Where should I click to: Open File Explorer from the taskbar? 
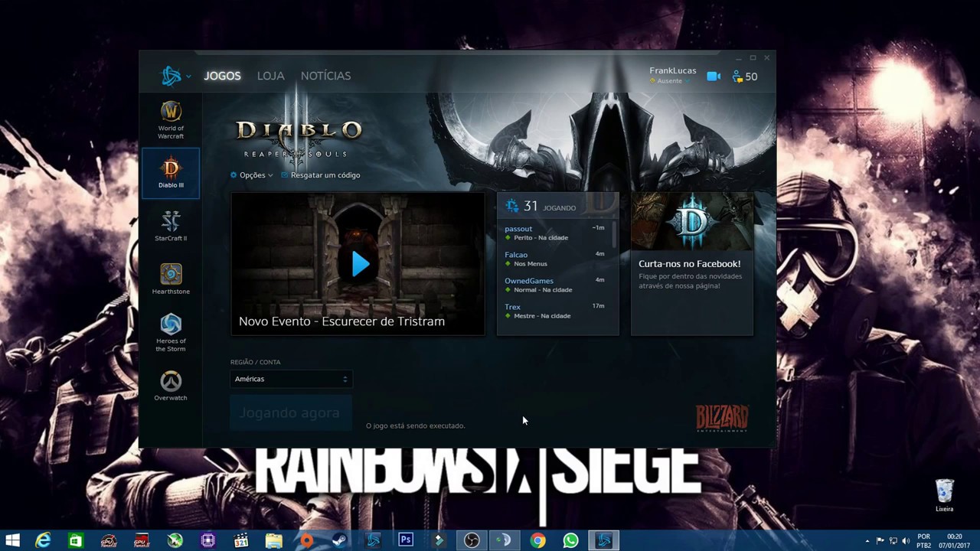(273, 540)
